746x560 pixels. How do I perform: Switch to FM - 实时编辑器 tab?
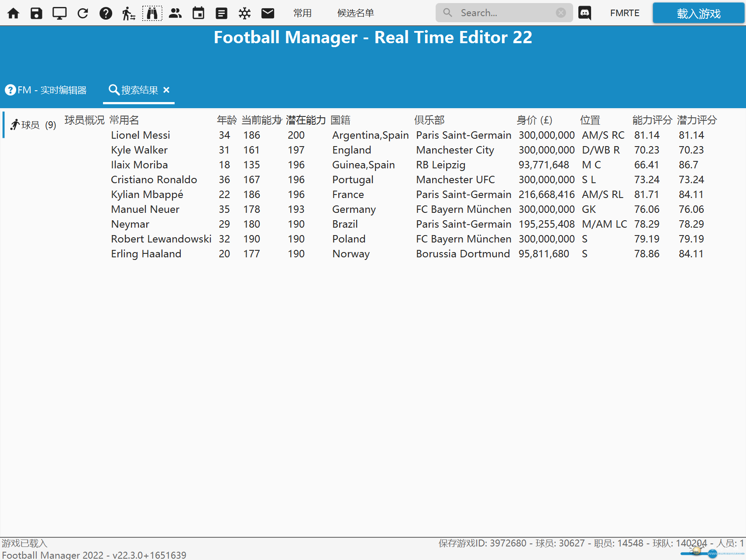tap(46, 90)
